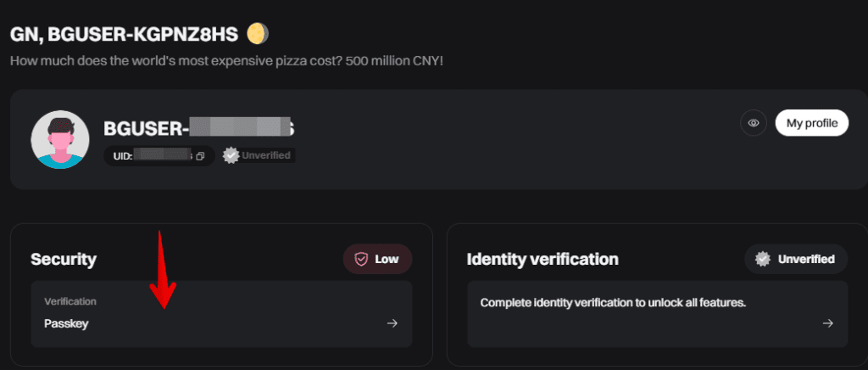
Task: Select the Passkey verification option
Action: click(x=66, y=323)
